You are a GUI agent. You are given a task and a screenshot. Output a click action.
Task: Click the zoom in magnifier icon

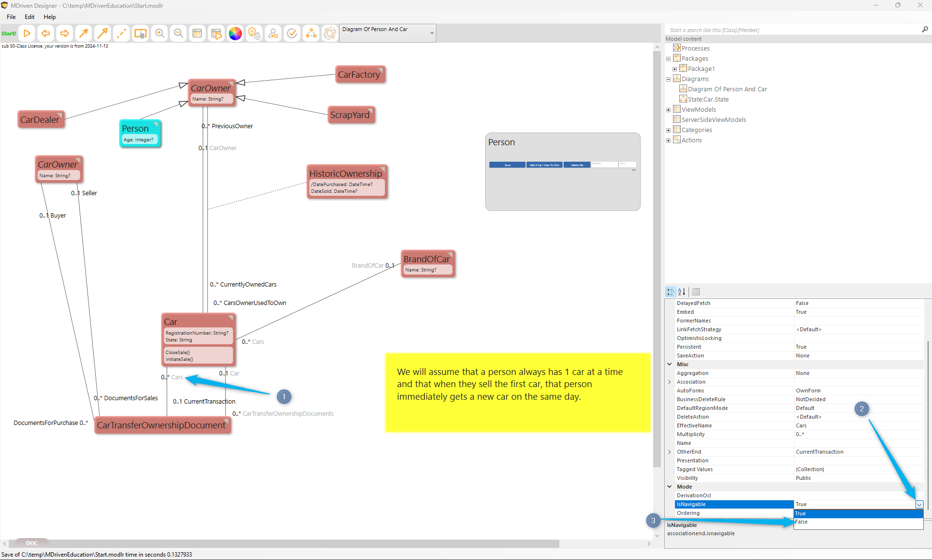(x=159, y=34)
